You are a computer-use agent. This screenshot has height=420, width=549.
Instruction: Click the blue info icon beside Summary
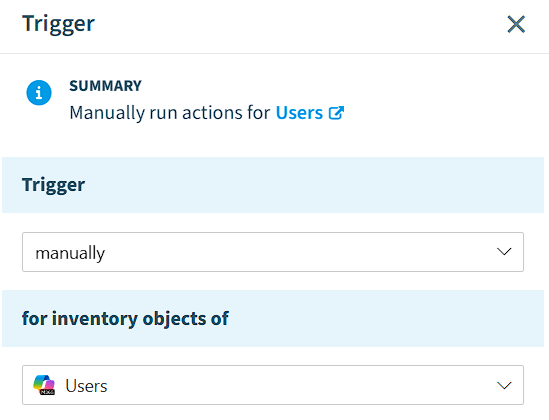39,93
